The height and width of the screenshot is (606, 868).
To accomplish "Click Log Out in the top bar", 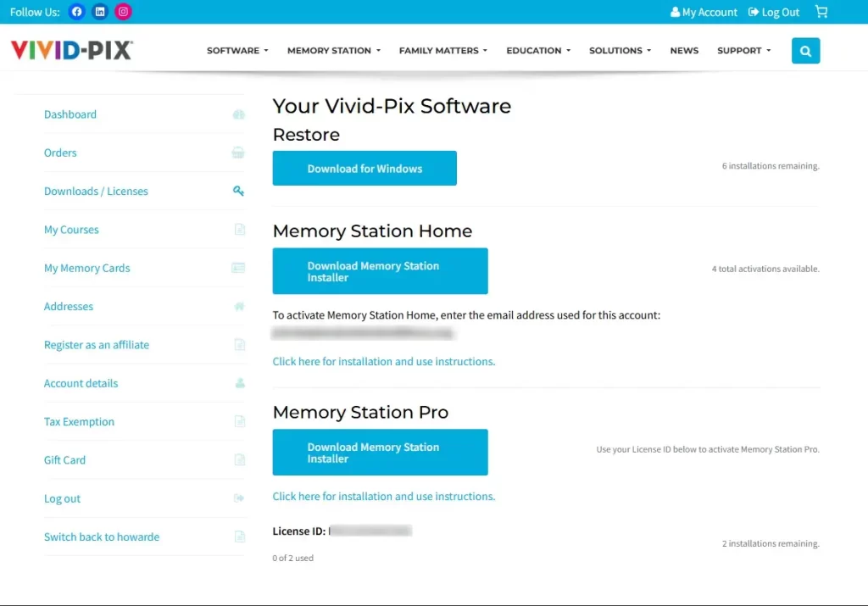I will click(774, 12).
